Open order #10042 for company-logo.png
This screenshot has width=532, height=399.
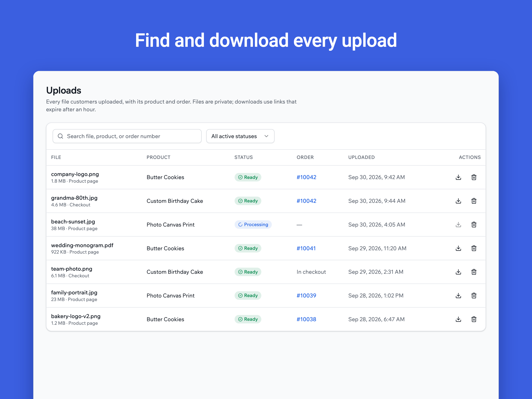pos(306,177)
